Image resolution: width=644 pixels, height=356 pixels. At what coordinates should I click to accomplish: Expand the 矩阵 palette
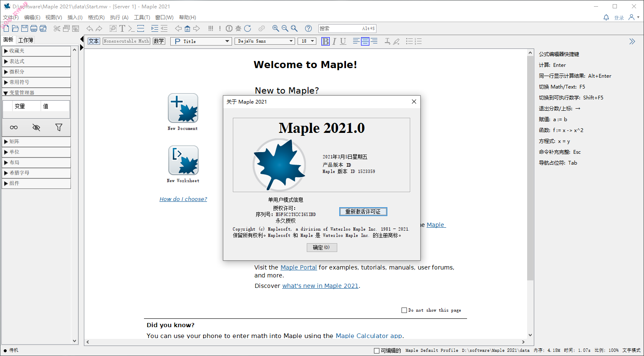pos(36,142)
